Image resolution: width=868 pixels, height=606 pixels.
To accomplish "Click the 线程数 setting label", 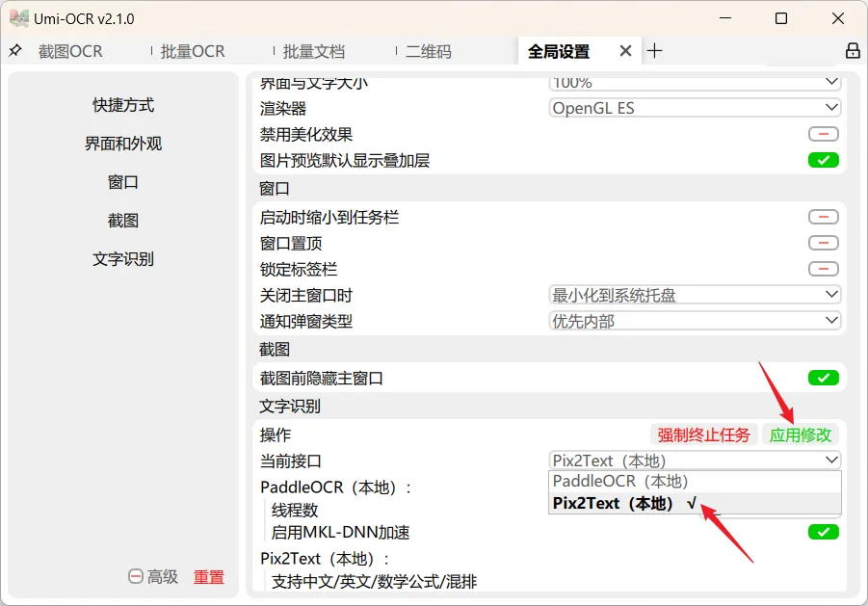I will 295,510.
